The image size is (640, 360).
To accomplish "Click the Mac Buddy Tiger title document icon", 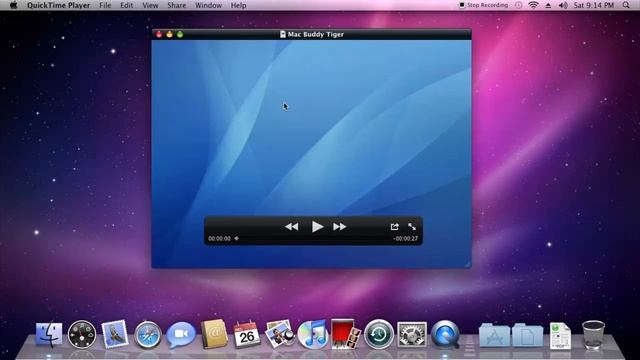I will (x=282, y=34).
